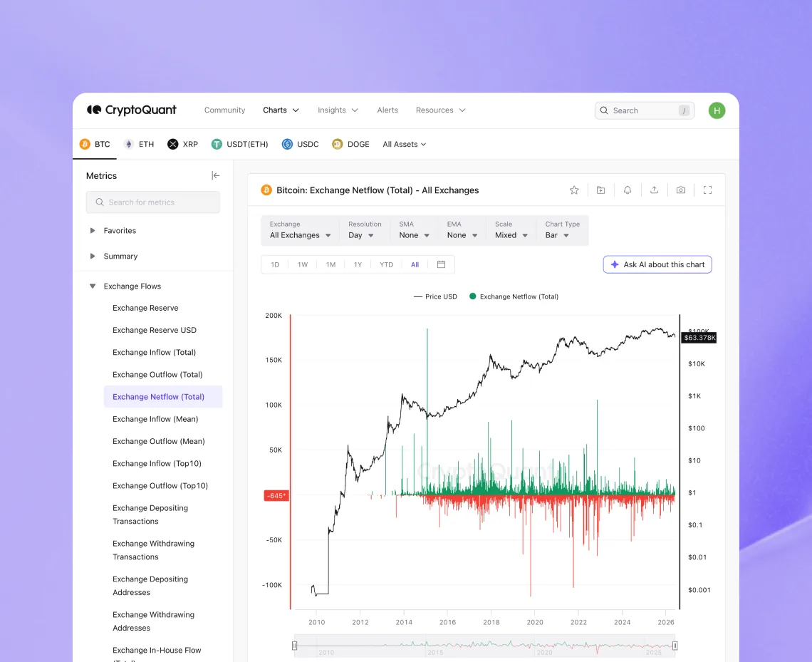Image resolution: width=812 pixels, height=662 pixels.
Task: Go to Alerts page
Action: click(387, 110)
